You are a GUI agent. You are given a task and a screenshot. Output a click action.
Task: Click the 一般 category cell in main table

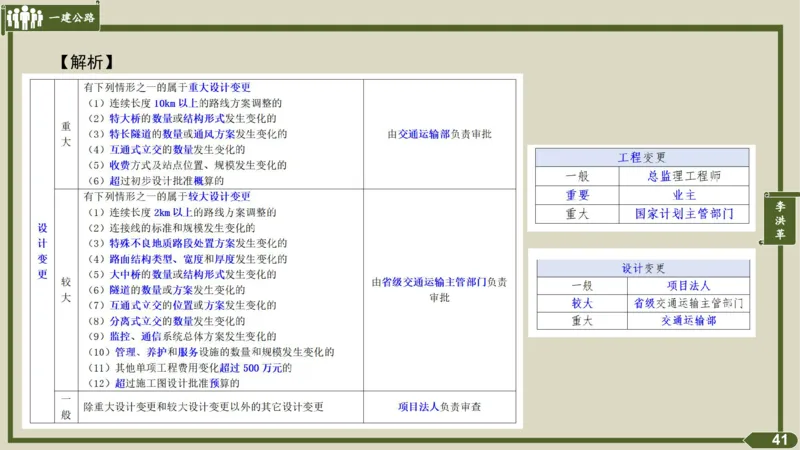click(66, 407)
